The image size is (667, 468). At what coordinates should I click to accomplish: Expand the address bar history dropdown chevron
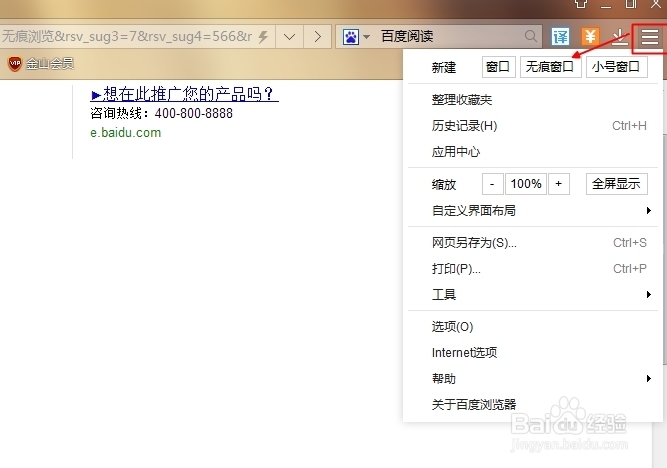(289, 37)
